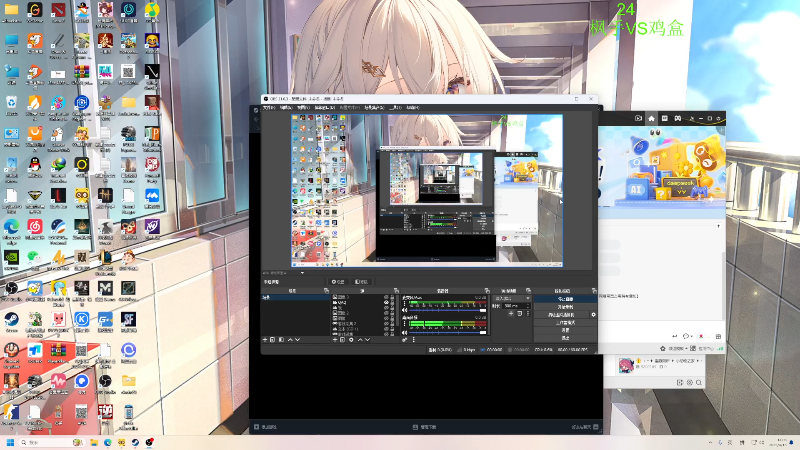800x450 pixels.
Task: Click Properties button above OBS Scenes panel
Action: tap(339, 282)
